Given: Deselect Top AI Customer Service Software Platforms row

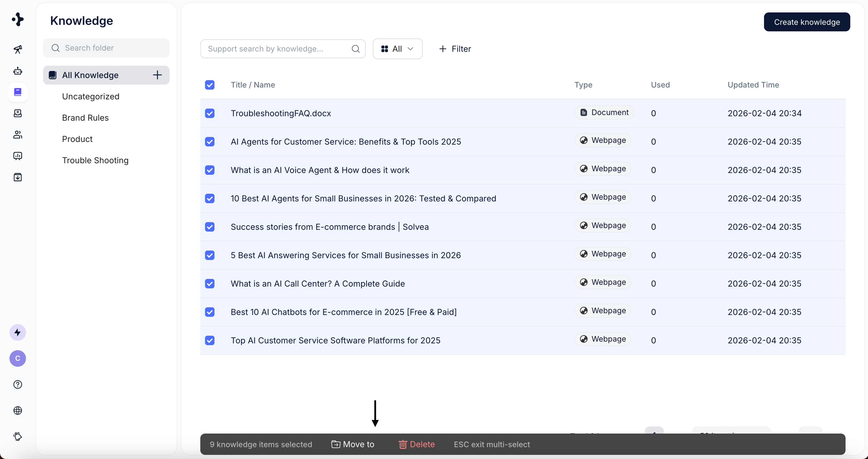Looking at the screenshot, I should (x=209, y=340).
